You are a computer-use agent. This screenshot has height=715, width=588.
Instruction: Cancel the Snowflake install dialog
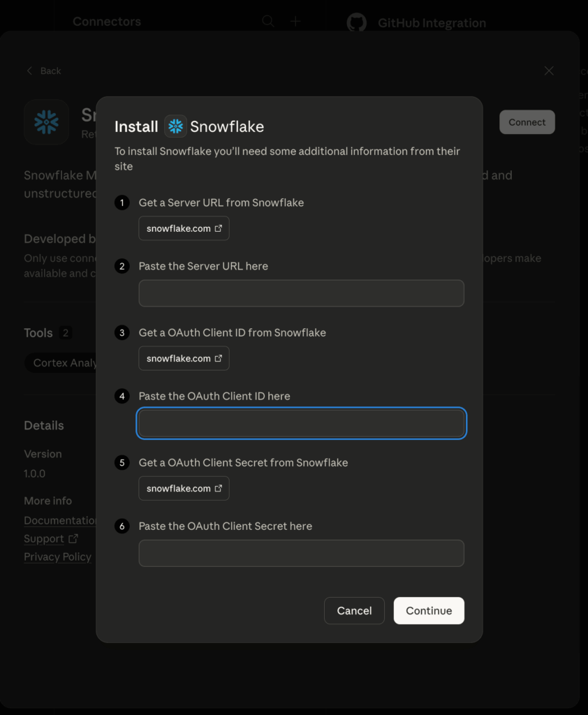coord(354,610)
